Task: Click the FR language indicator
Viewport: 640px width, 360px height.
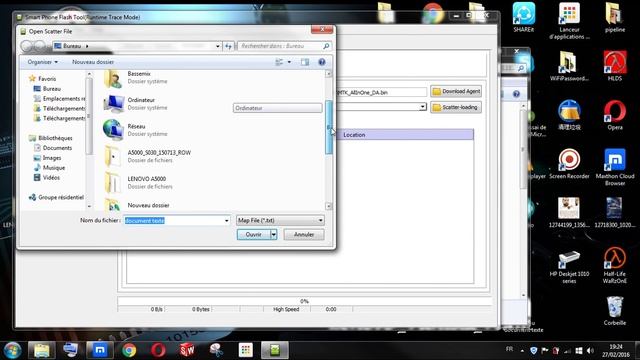Action: coord(509,349)
